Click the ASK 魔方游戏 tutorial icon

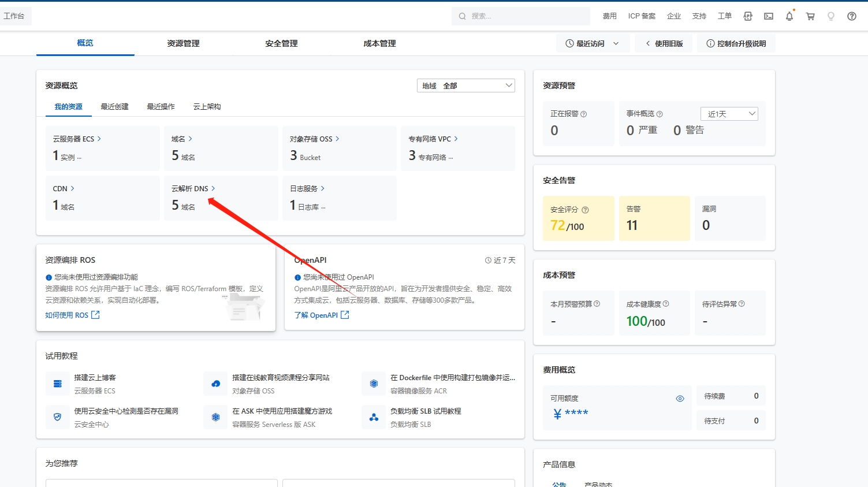216,417
